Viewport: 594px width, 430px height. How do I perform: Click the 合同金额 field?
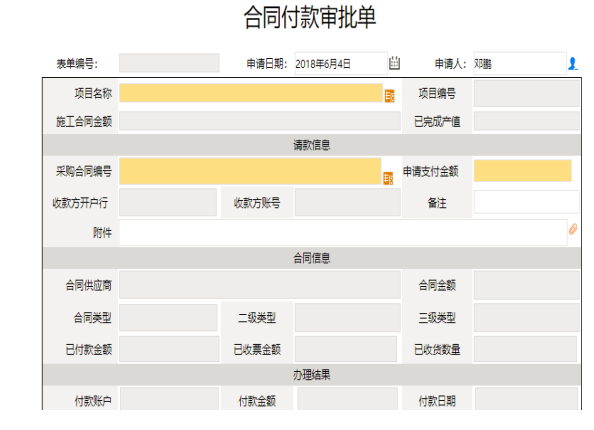526,285
